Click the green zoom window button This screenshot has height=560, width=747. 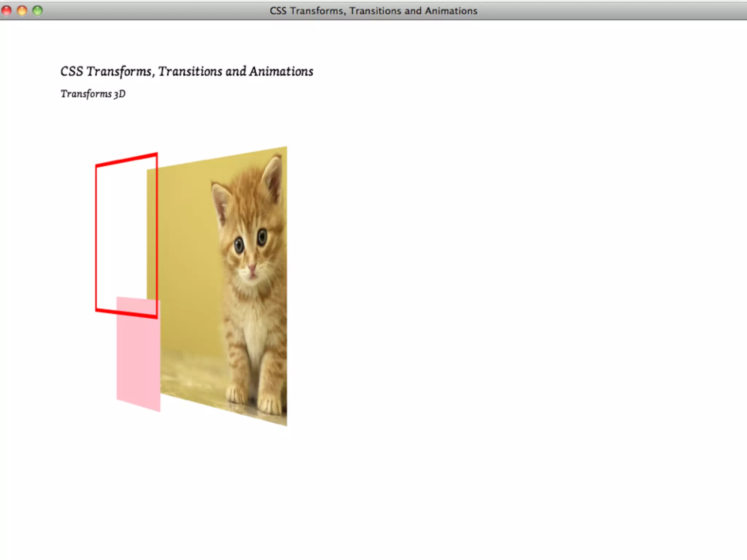(38, 11)
